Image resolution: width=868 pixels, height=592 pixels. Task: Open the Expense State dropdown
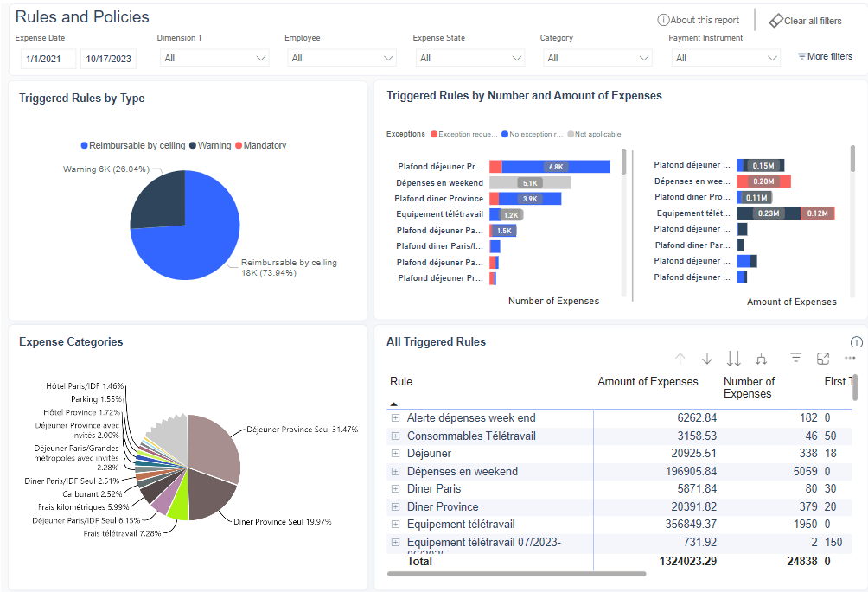(469, 58)
